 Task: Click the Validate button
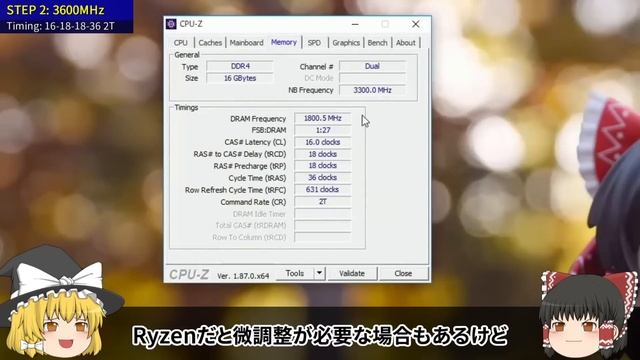[x=352, y=273]
